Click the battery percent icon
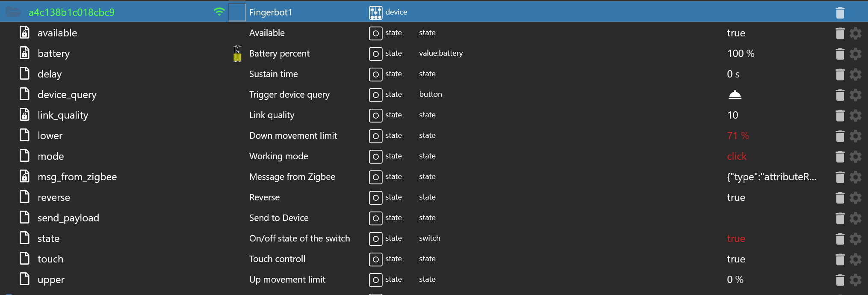Image resolution: width=868 pixels, height=295 pixels. 237,54
